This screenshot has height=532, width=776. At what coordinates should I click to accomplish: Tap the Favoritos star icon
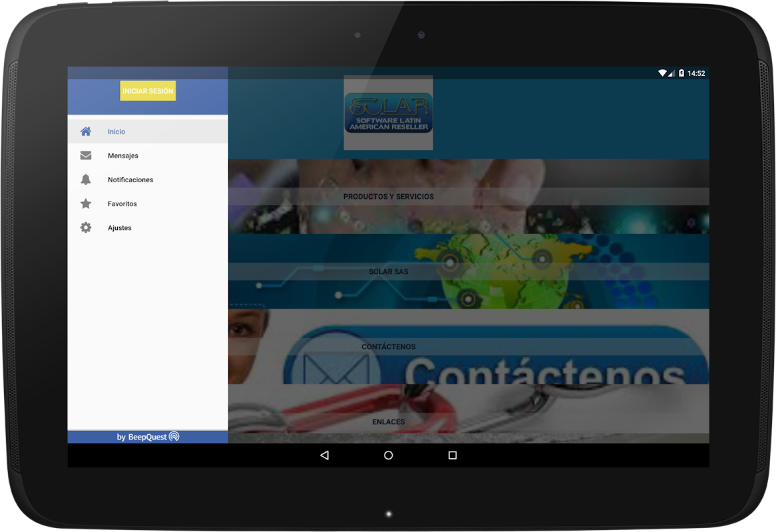[86, 203]
